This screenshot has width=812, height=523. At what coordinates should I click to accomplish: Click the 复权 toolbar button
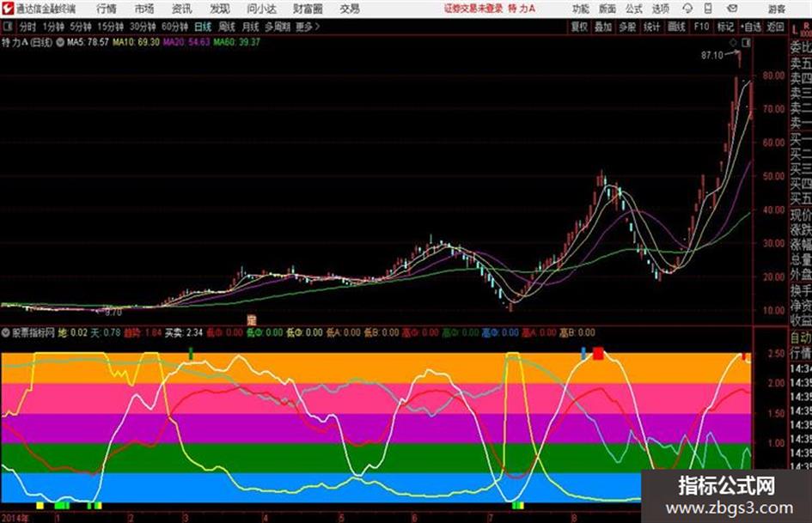tap(579, 27)
